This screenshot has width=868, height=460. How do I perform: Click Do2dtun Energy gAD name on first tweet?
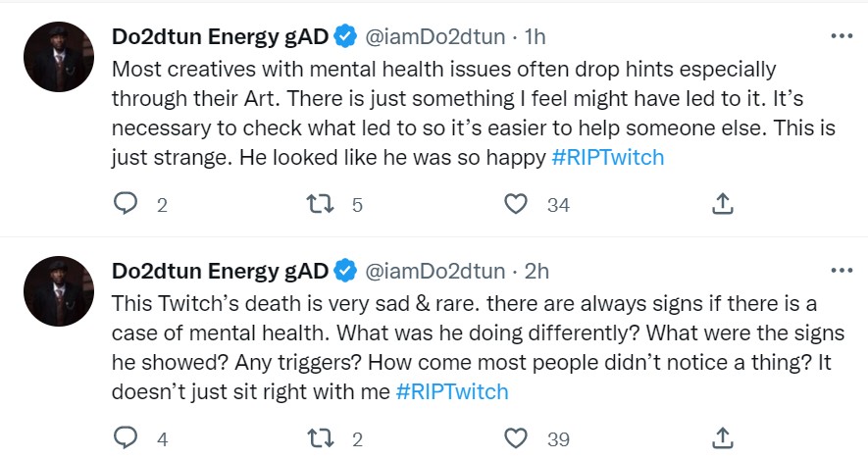(x=220, y=37)
